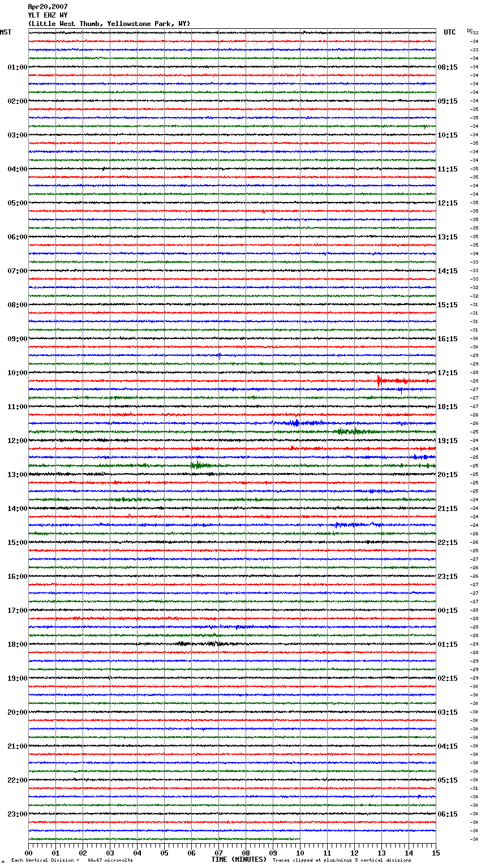Viewport: 481px width, 868px height.
Task: Click the '18:15' UTC time label
Action: [x=448, y=407]
